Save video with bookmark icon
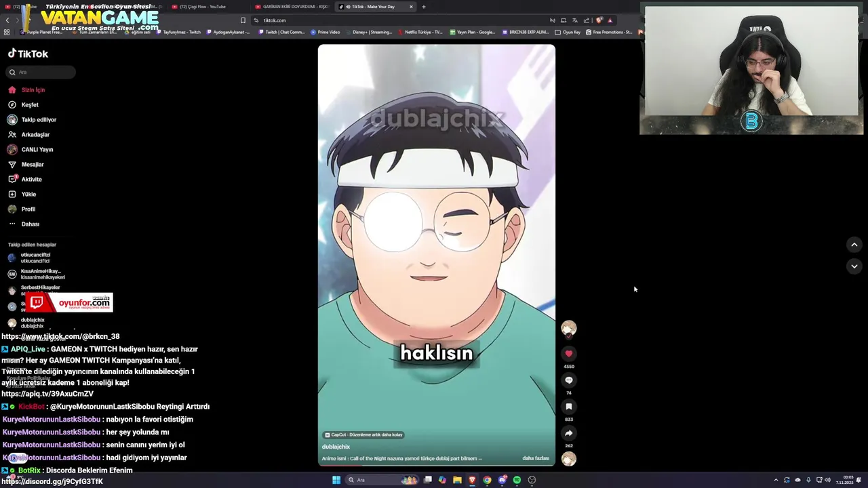Image resolution: width=868 pixels, height=488 pixels. click(x=569, y=406)
